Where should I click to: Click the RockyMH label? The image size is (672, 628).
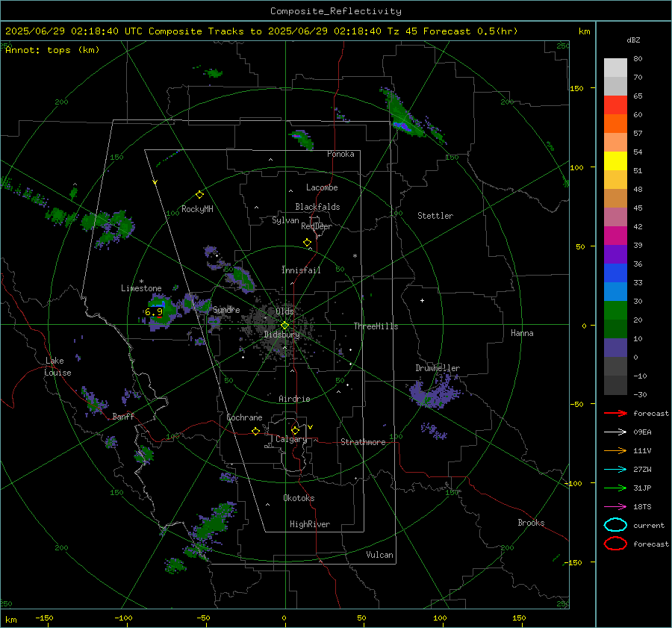(197, 209)
